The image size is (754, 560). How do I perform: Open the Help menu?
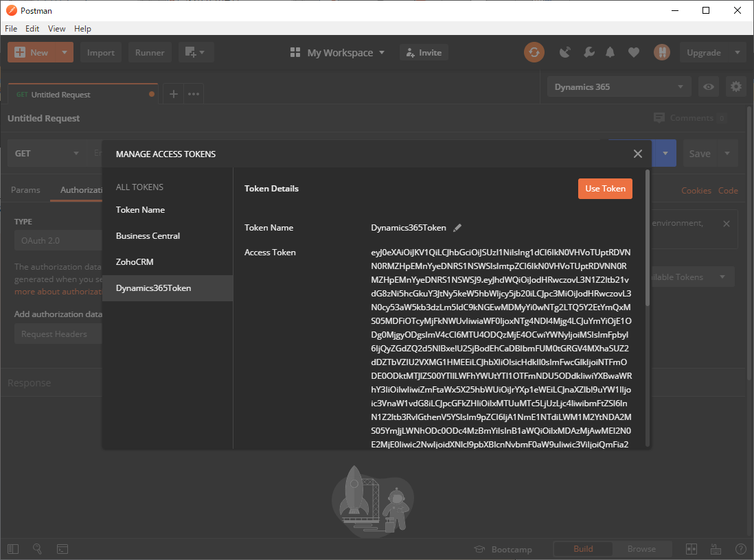(82, 28)
